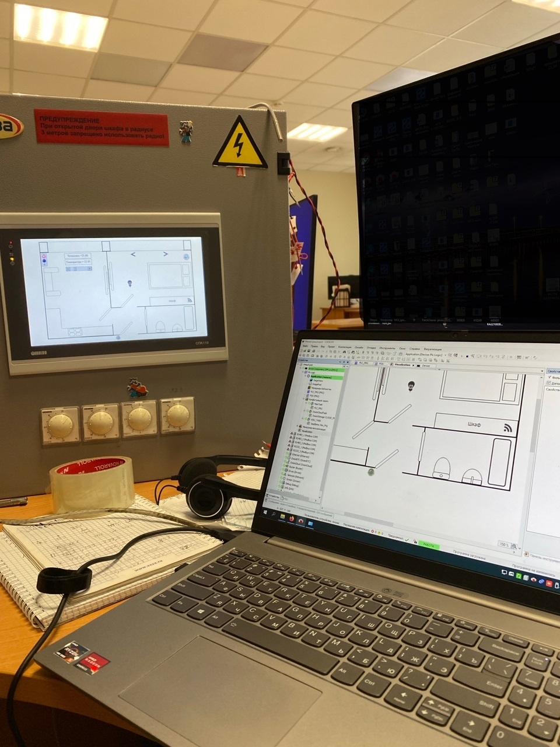Click the Windows Start button on the laptop

(x=265, y=512)
